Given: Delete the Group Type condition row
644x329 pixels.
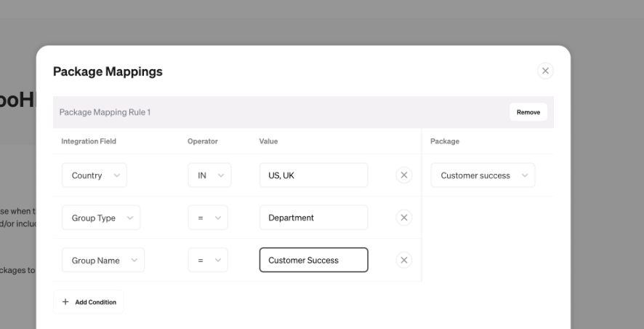Looking at the screenshot, I should [403, 218].
